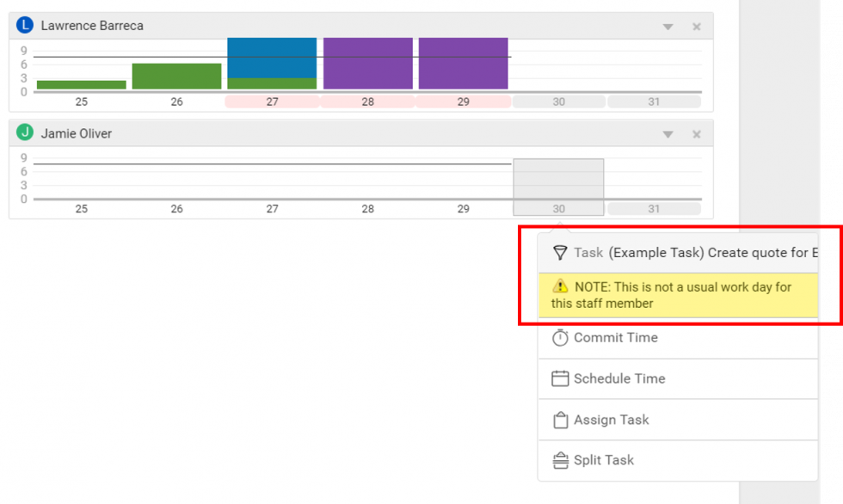This screenshot has width=843, height=504.
Task: Select Commit Time from the menu
Action: click(615, 338)
